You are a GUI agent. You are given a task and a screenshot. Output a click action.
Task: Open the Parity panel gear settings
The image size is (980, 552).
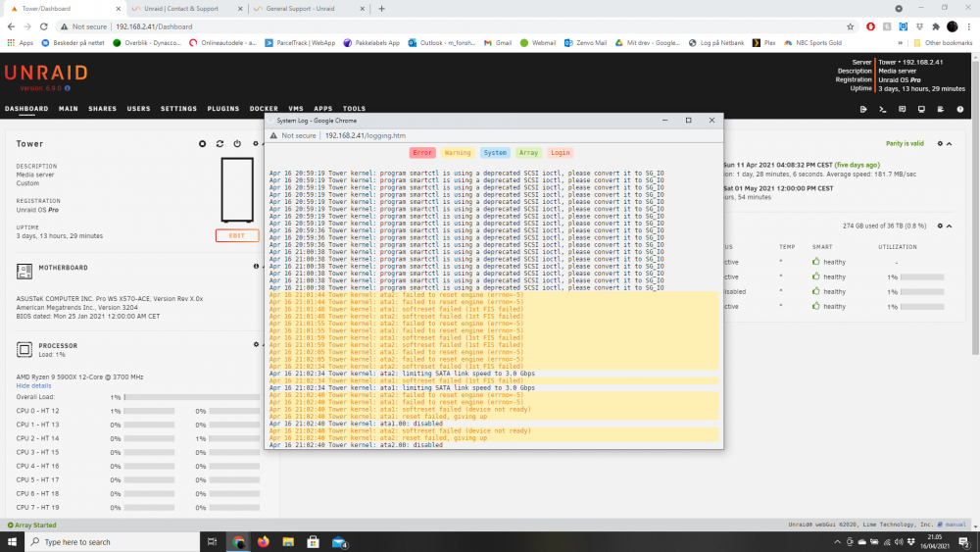940,144
